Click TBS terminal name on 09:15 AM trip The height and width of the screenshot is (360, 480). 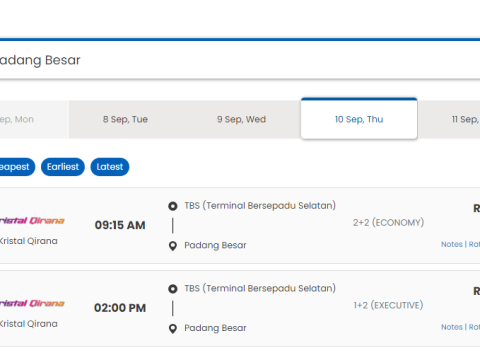(x=260, y=206)
